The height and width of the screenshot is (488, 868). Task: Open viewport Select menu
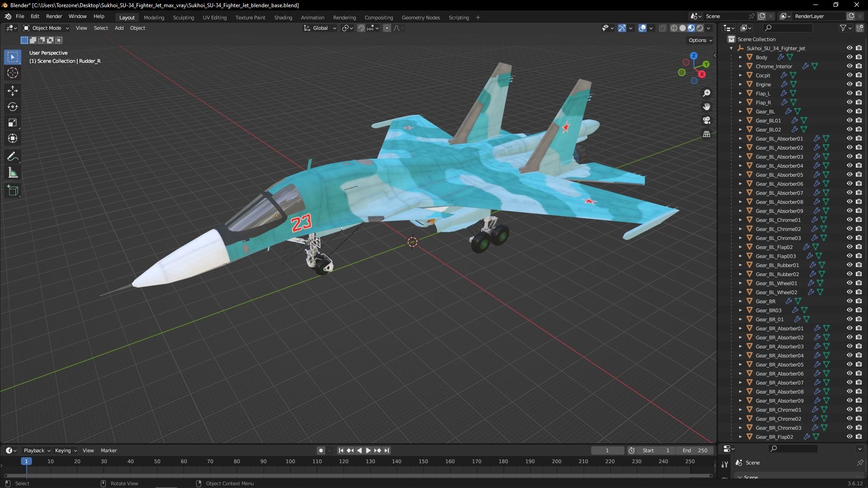[101, 28]
